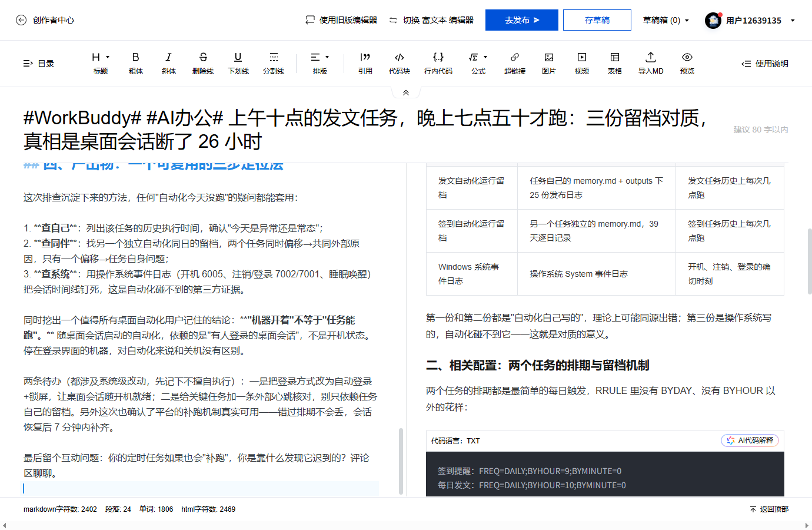The width and height of the screenshot is (812, 530).
Task: Click 返回顶部 to return to top
Action: tap(769, 509)
